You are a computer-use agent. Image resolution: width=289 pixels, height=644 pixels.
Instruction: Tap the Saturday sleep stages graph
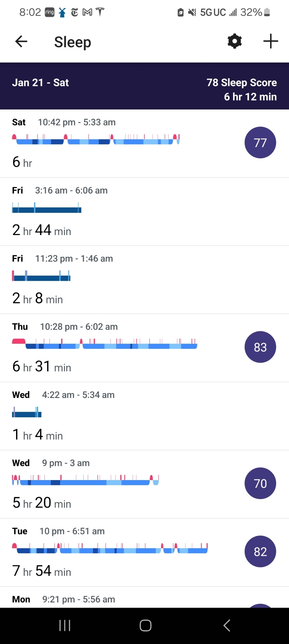coord(96,140)
